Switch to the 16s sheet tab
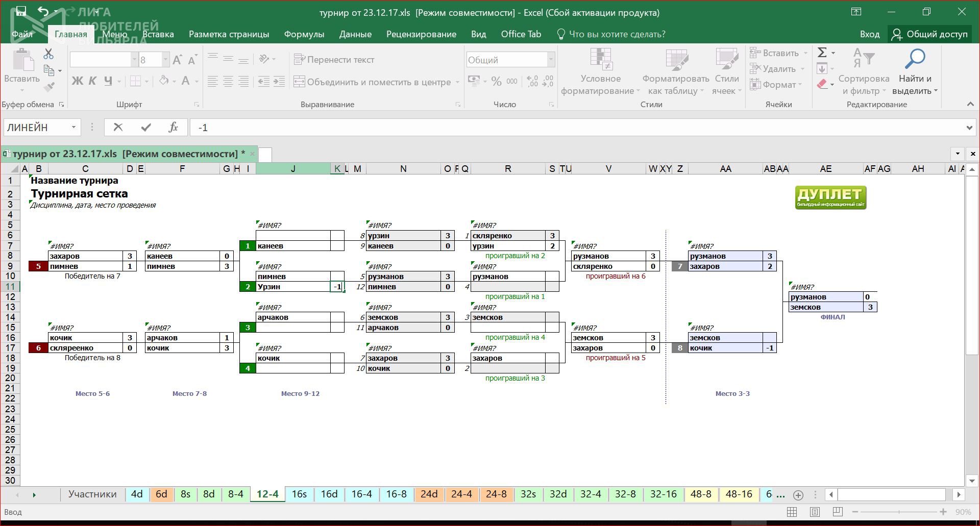The height and width of the screenshot is (526, 980). 299,494
